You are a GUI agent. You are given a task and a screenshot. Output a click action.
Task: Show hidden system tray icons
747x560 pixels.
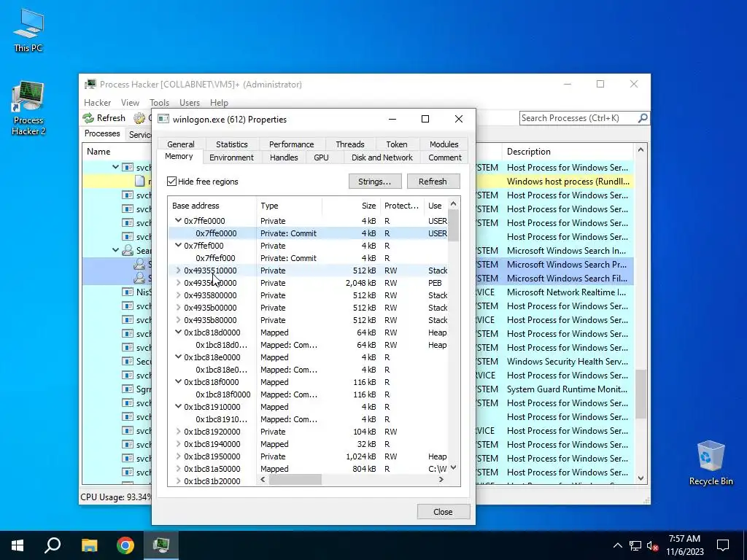coord(617,545)
